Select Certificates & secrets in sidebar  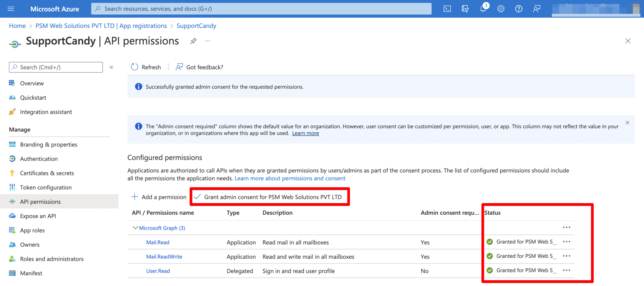coord(47,173)
